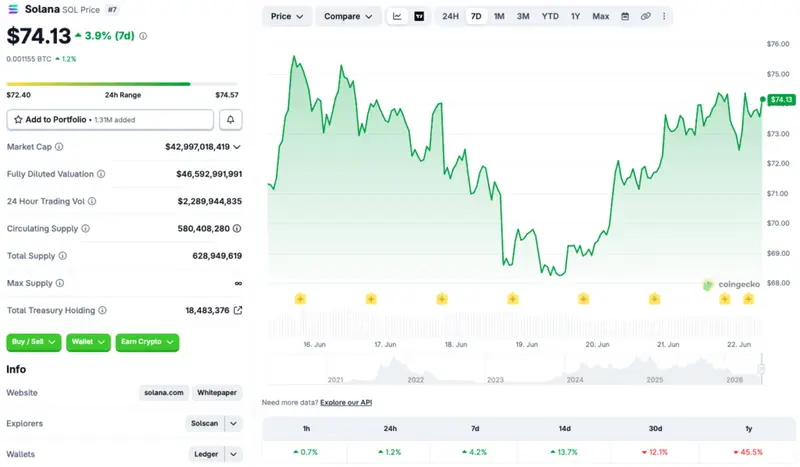Switch to the line chart view icon
Image resolution: width=800 pixels, height=467 pixels.
(x=397, y=16)
